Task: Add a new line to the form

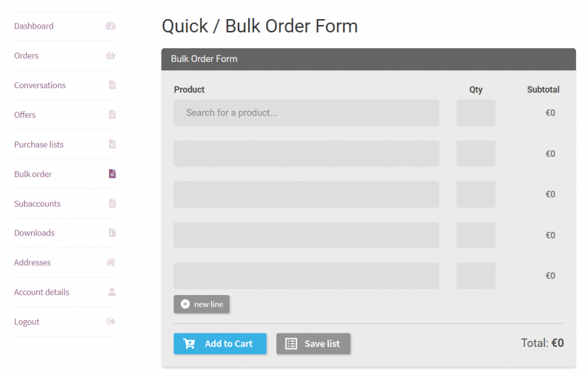Action: (202, 304)
